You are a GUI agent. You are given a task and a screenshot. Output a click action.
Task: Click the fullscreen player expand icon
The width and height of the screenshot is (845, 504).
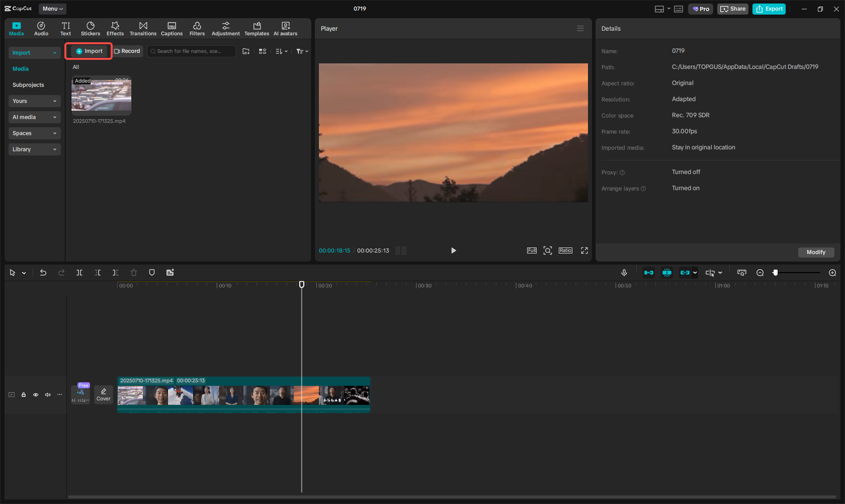point(584,250)
